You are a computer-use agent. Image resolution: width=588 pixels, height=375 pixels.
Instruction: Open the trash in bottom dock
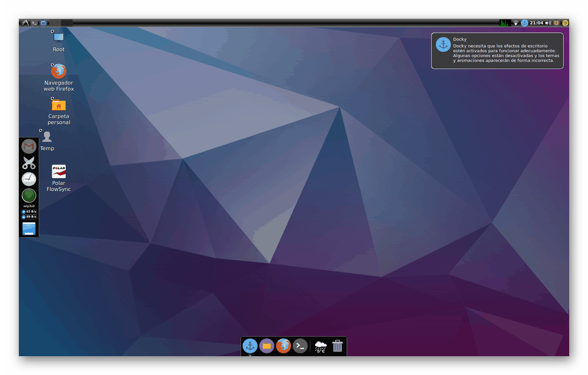point(337,346)
